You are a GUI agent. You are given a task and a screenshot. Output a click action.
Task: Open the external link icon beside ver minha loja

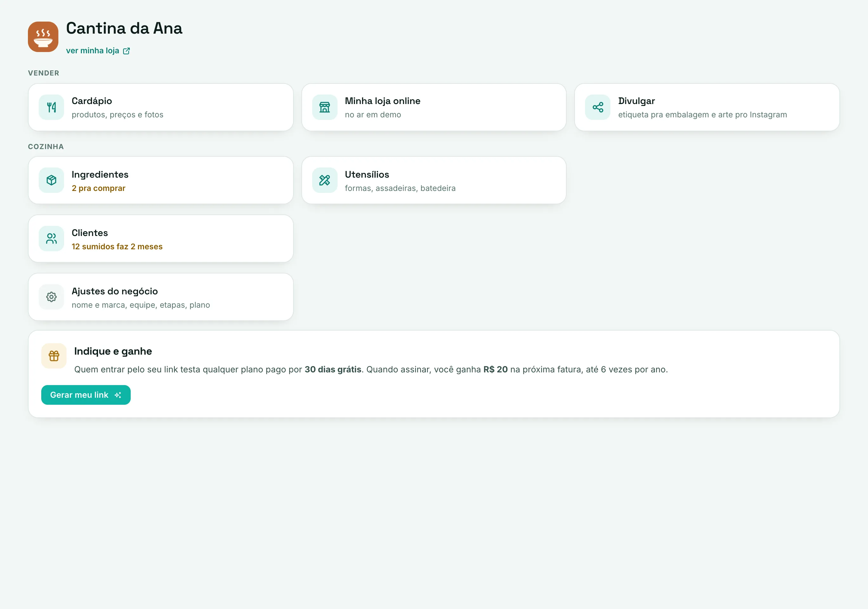(126, 51)
